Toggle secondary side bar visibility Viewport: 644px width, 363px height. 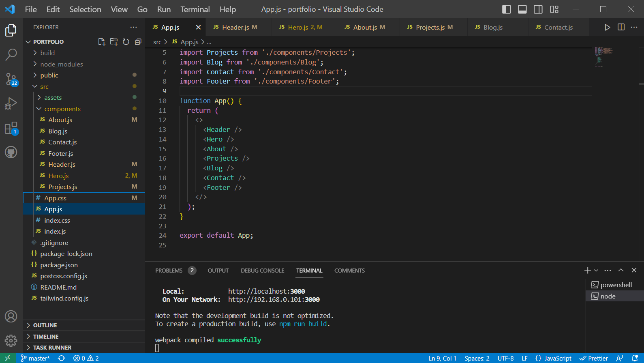pyautogui.click(x=538, y=9)
